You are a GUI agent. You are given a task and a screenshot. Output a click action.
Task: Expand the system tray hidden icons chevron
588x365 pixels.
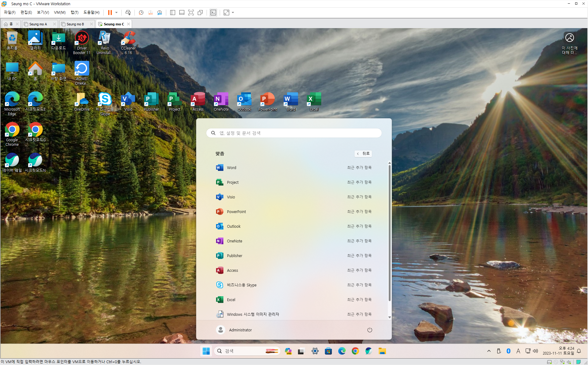point(489,351)
